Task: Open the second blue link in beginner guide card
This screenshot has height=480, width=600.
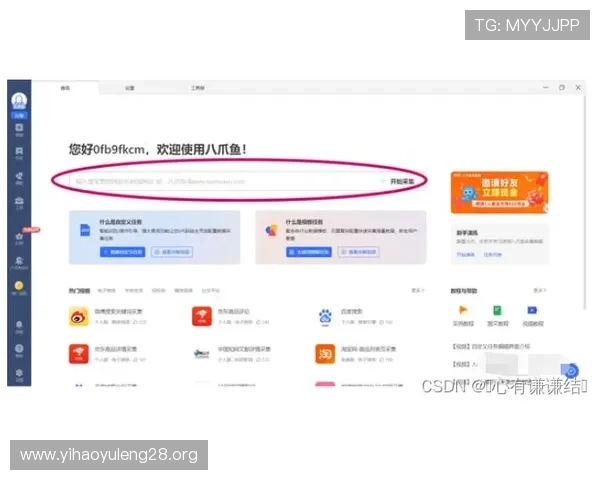Action: coord(492,255)
